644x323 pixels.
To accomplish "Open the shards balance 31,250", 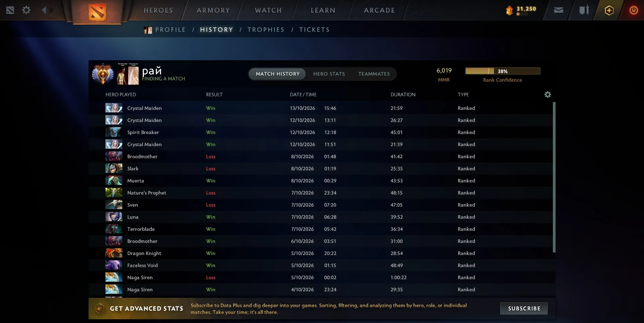I will [x=521, y=10].
